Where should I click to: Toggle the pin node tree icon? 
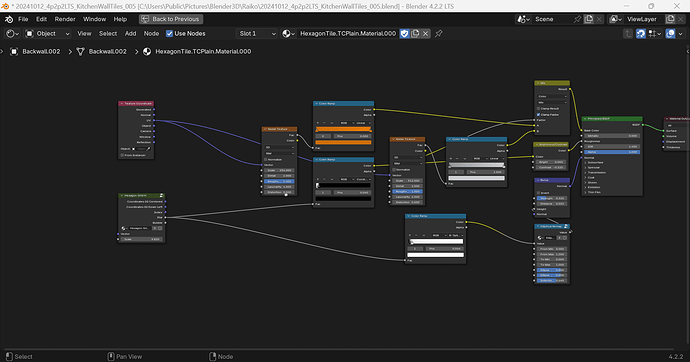pos(439,33)
